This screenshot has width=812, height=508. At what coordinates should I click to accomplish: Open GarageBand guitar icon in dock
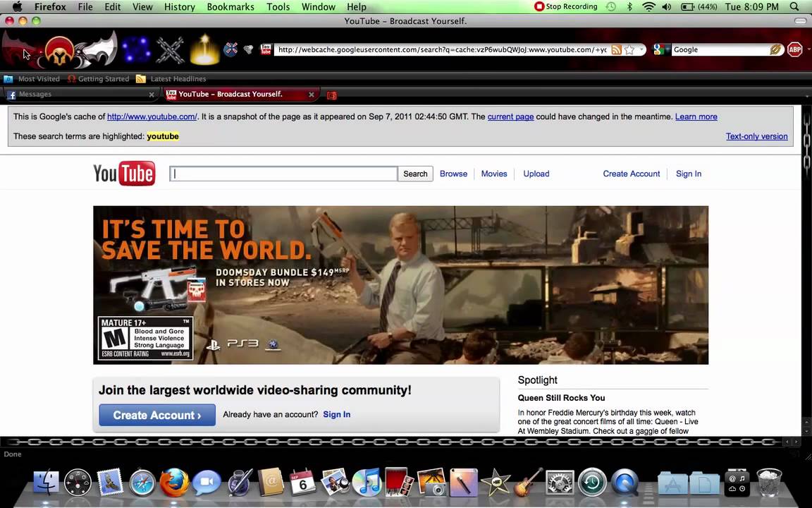point(527,483)
